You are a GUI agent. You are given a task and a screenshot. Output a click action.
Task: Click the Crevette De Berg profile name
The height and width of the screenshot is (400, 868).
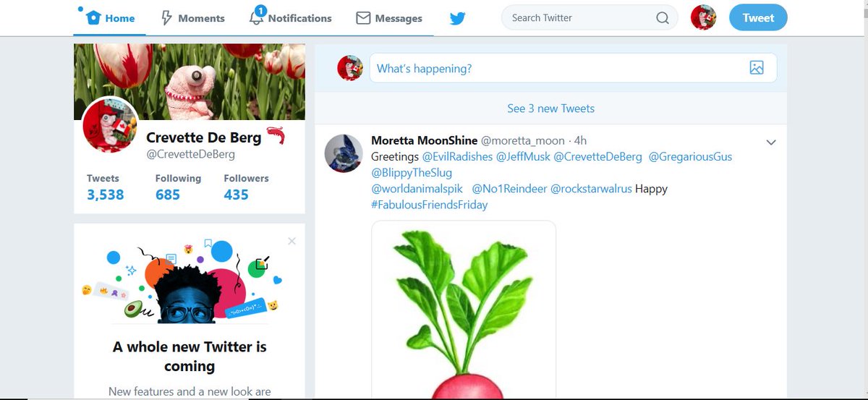[205, 137]
